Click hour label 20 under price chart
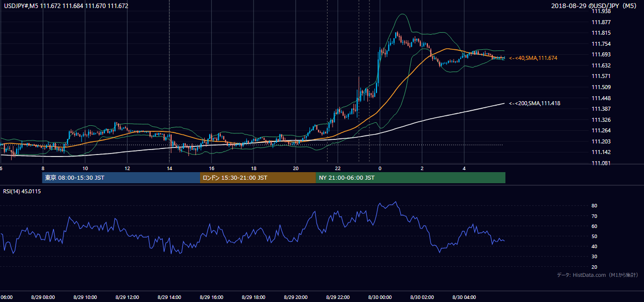Screen dimensions: 644x302 tap(296, 169)
